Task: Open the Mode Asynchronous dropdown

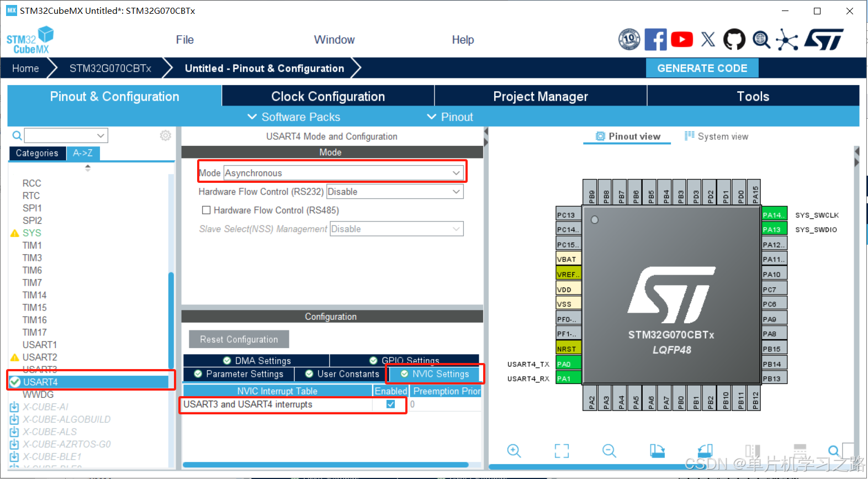Action: [343, 173]
